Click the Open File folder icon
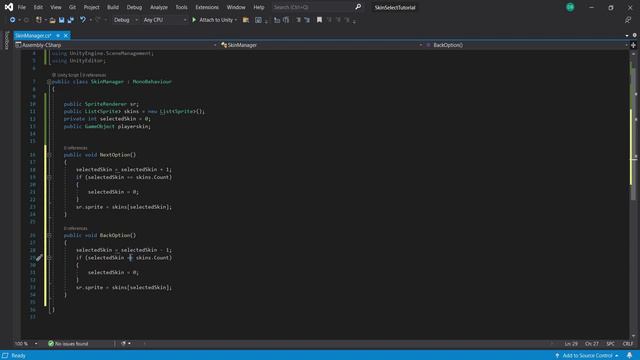This screenshot has width=640, height=360. (53, 20)
